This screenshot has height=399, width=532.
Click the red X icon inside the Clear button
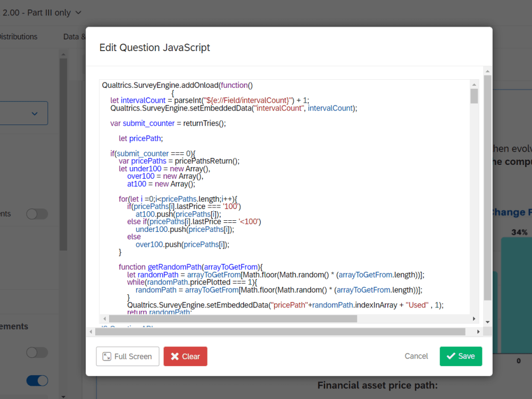(x=176, y=356)
